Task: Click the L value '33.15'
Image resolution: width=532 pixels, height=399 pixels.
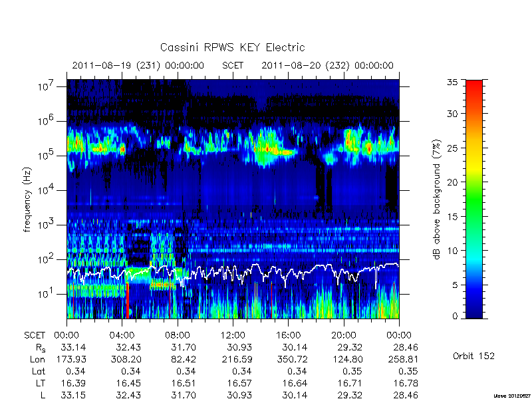Action: click(x=73, y=395)
